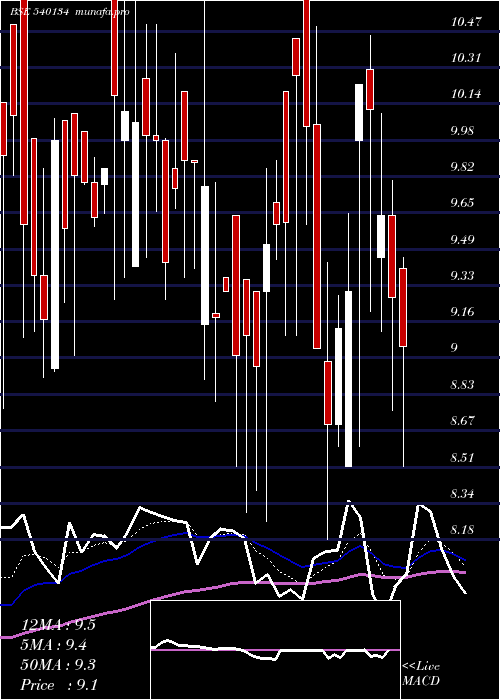Screen dimensions: 500x700
Task: Click the <<Live MACD label
Action: (x=421, y=673)
